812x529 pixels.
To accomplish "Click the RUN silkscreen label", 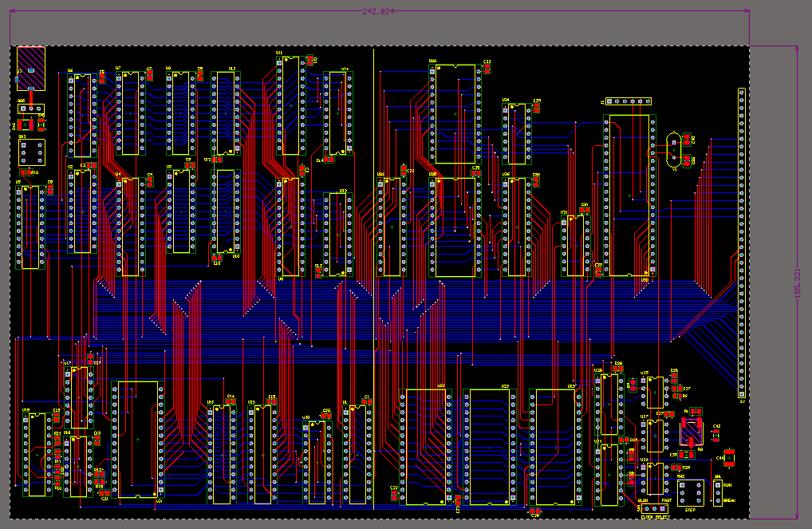I will coord(727,485).
